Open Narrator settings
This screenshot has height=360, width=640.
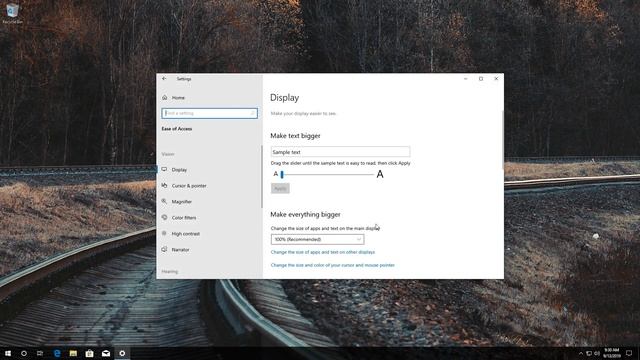pyautogui.click(x=180, y=249)
